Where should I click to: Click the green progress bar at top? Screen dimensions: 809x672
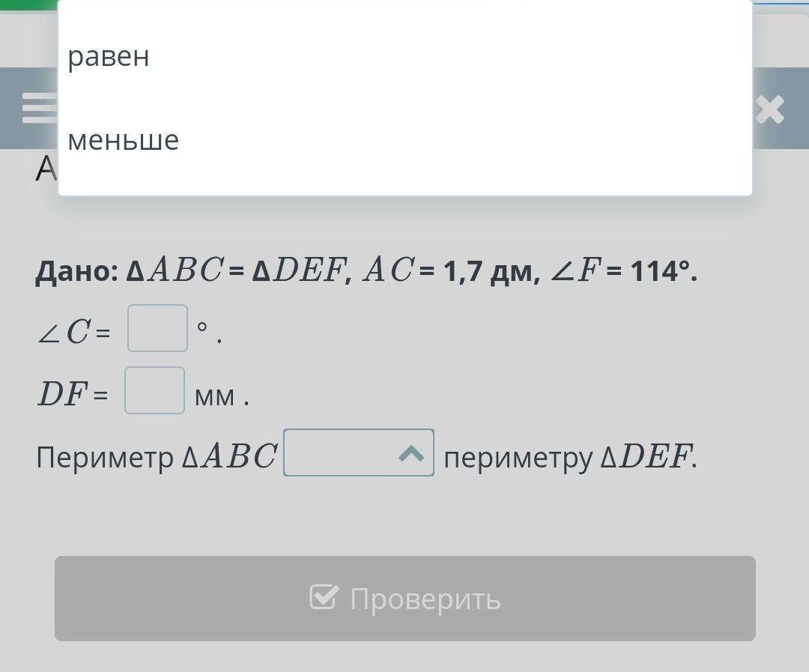[x=29, y=5]
